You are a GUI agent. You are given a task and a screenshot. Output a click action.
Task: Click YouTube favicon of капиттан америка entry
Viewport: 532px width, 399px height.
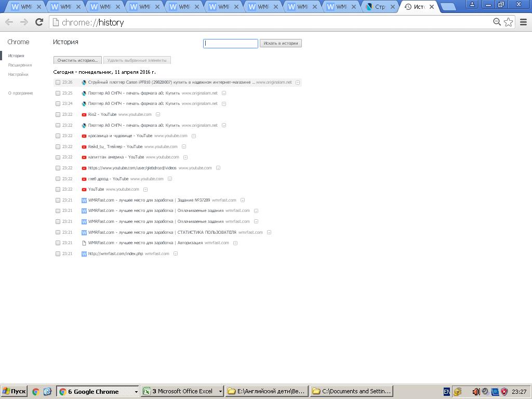tap(84, 157)
